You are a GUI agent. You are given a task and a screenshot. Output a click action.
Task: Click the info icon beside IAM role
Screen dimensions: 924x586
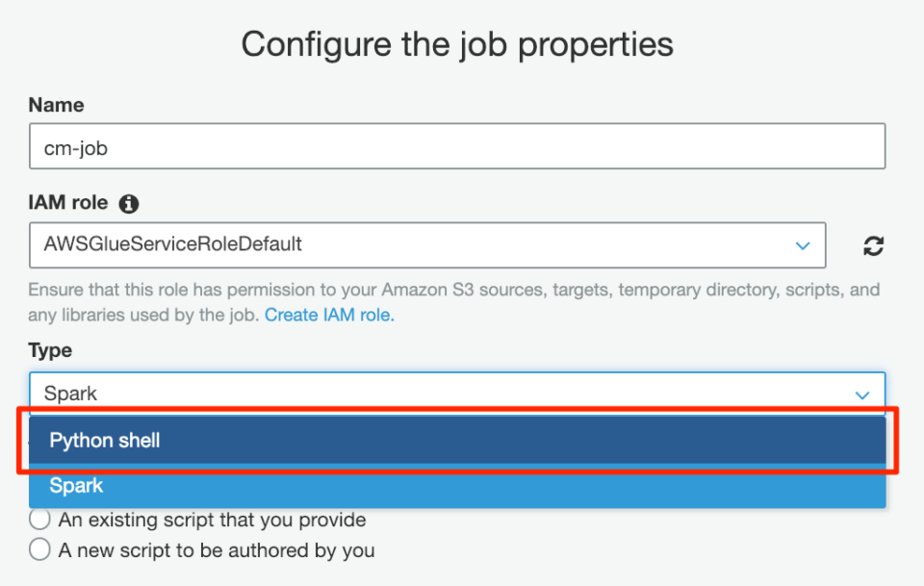point(129,204)
